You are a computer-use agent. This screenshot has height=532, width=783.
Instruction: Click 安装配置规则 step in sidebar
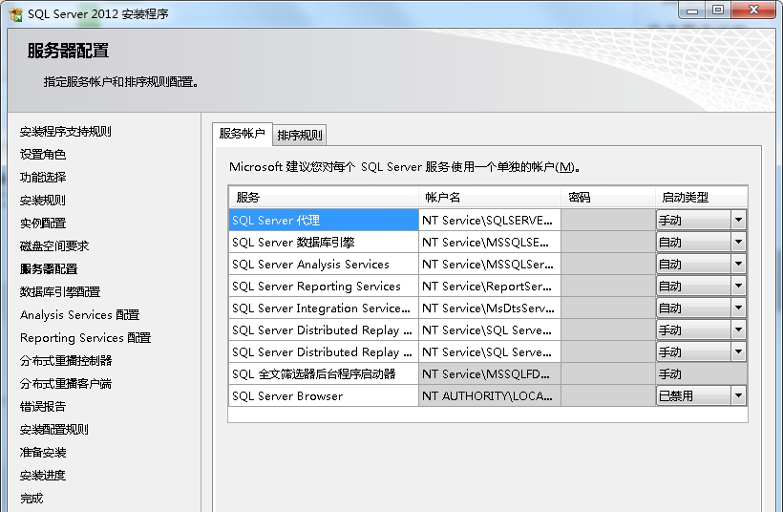point(54,430)
